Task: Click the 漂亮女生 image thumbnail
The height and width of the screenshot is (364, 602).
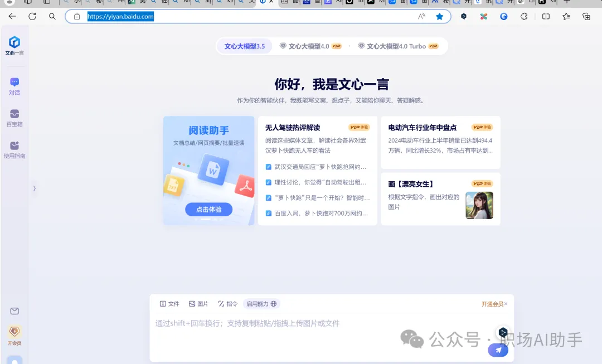Action: point(479,205)
